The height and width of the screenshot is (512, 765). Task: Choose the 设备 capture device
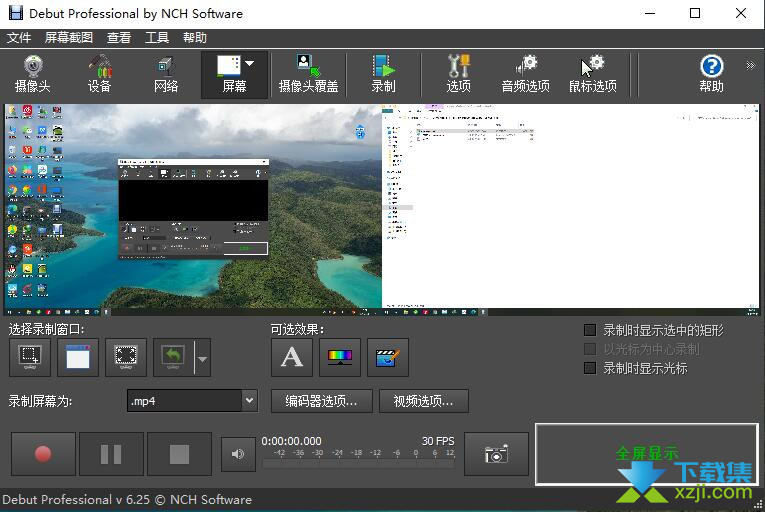click(x=100, y=75)
